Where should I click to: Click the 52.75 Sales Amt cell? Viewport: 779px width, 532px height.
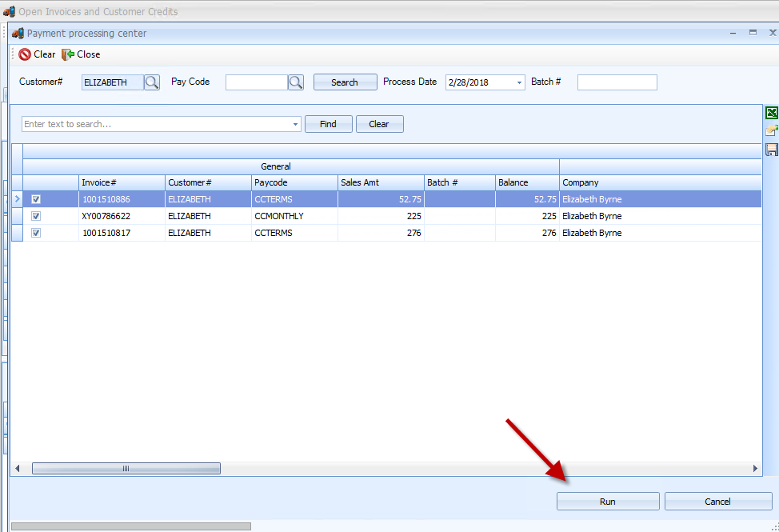381,199
